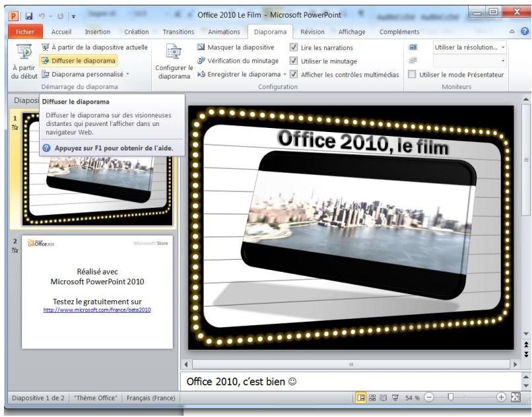
Task: Undo the last action with the Undo arrow
Action: pos(42,16)
